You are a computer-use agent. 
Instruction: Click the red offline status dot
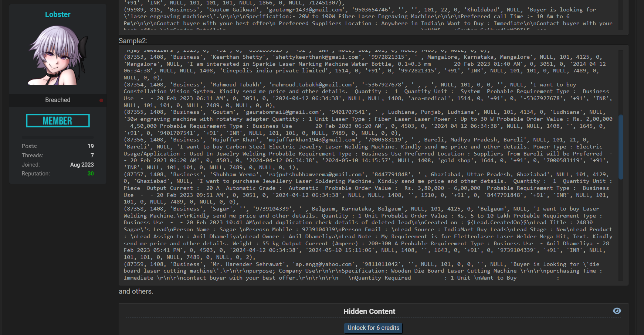point(101,100)
